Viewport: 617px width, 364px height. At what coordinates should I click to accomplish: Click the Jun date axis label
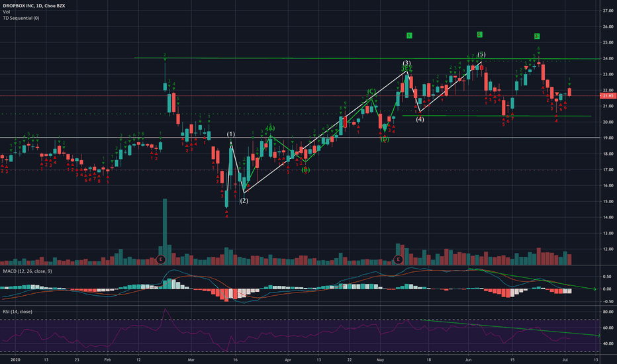(x=468, y=359)
